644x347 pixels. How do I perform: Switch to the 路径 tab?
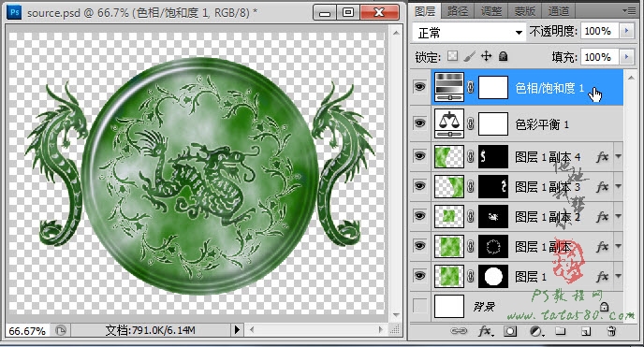[x=458, y=11]
